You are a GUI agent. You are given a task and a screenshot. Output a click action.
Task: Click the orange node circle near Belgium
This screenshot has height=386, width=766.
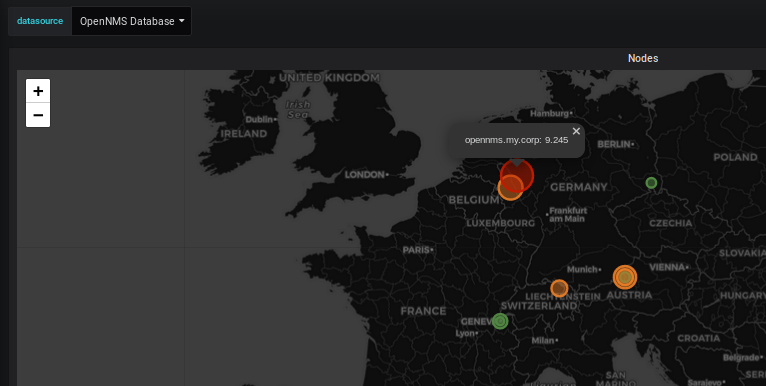coord(511,188)
